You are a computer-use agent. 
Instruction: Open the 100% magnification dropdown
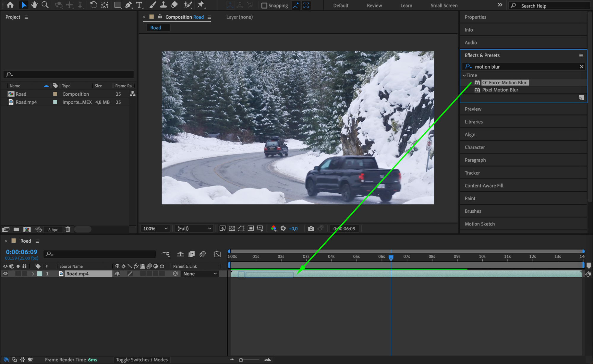tap(155, 228)
